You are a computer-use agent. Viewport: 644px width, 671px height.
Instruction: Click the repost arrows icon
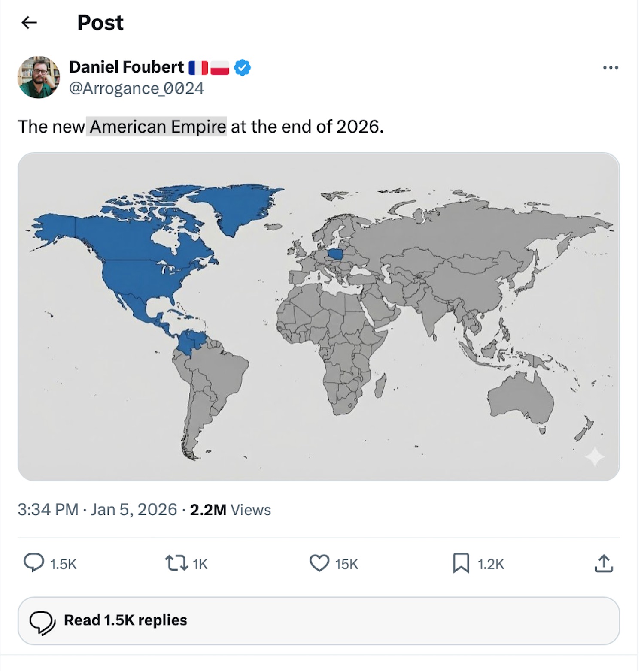pos(176,563)
